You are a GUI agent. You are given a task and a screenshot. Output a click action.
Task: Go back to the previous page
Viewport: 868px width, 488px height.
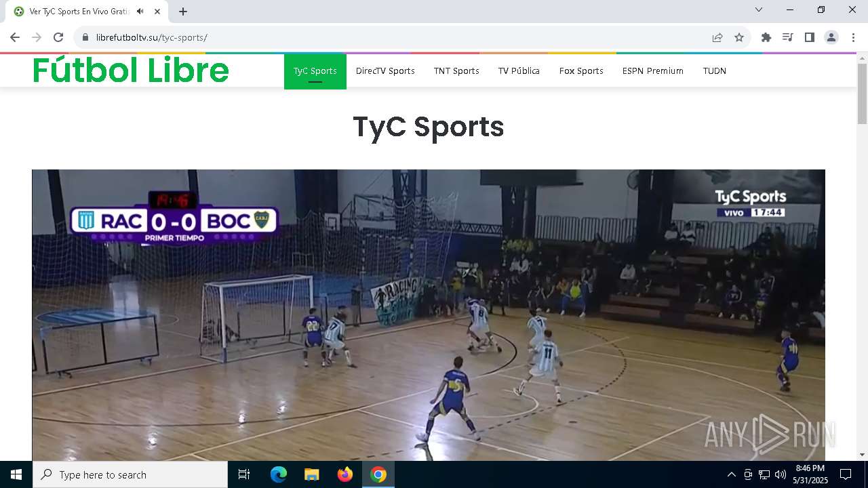15,37
